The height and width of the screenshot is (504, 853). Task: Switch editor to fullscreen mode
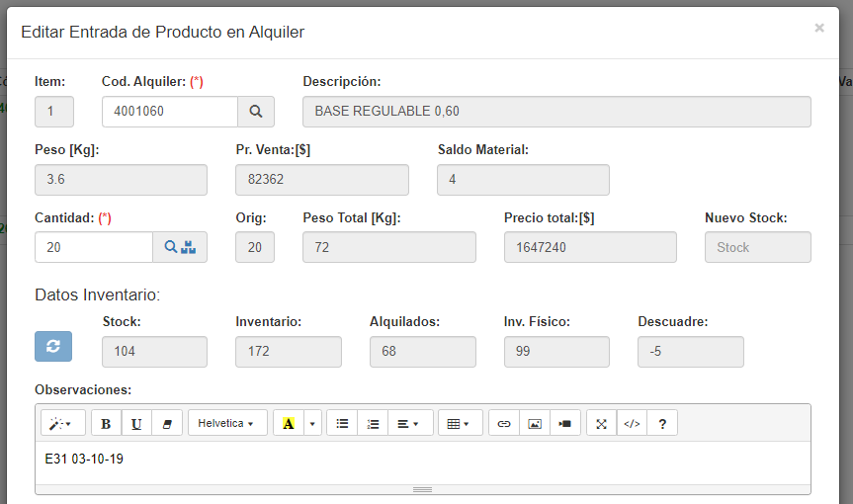[601, 423]
